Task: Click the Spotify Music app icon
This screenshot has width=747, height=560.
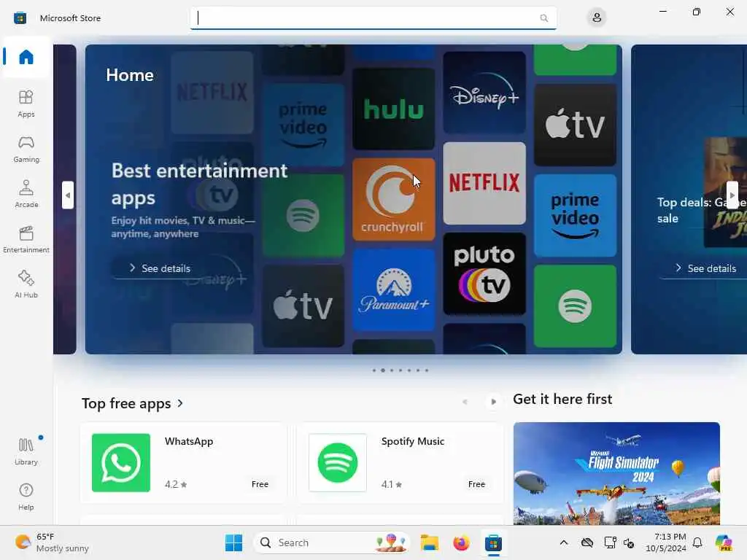Action: click(x=338, y=463)
